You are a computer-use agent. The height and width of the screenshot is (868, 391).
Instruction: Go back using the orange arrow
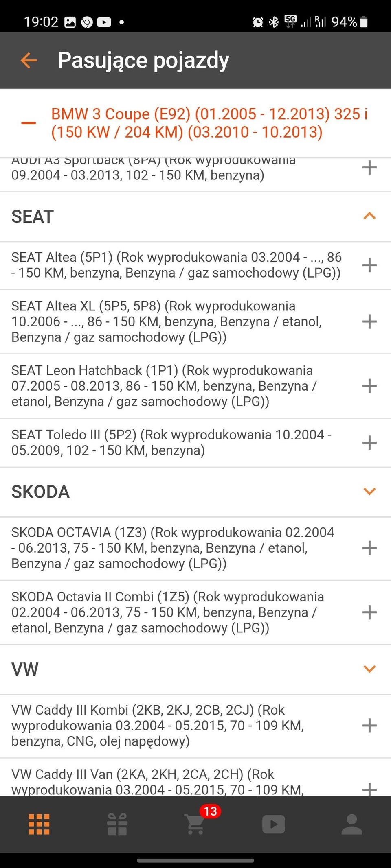click(x=29, y=61)
